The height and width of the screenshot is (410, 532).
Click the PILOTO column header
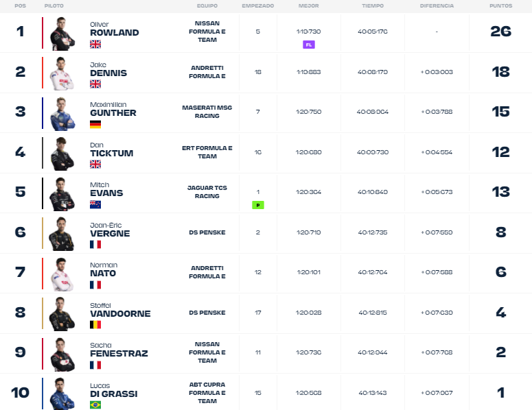click(x=54, y=5)
